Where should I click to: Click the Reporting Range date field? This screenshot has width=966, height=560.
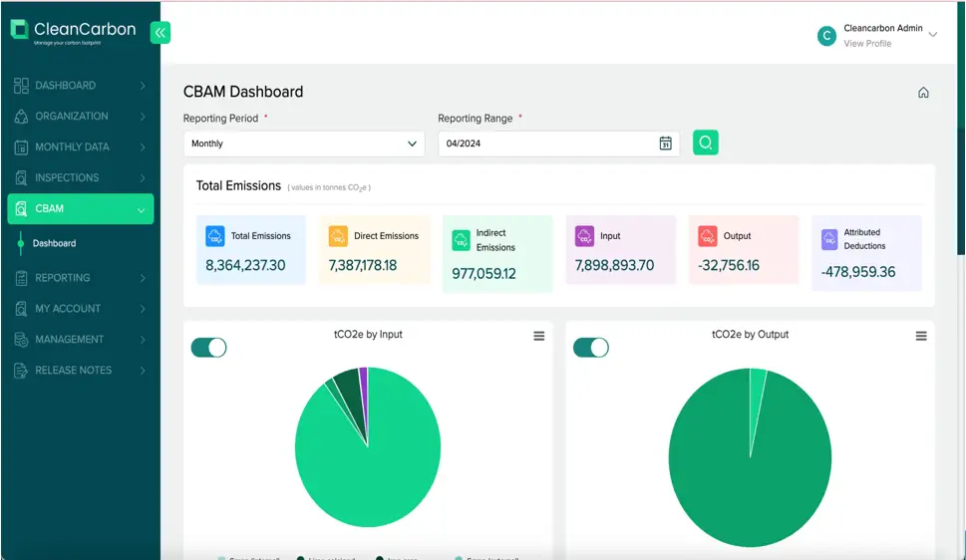tap(546, 143)
